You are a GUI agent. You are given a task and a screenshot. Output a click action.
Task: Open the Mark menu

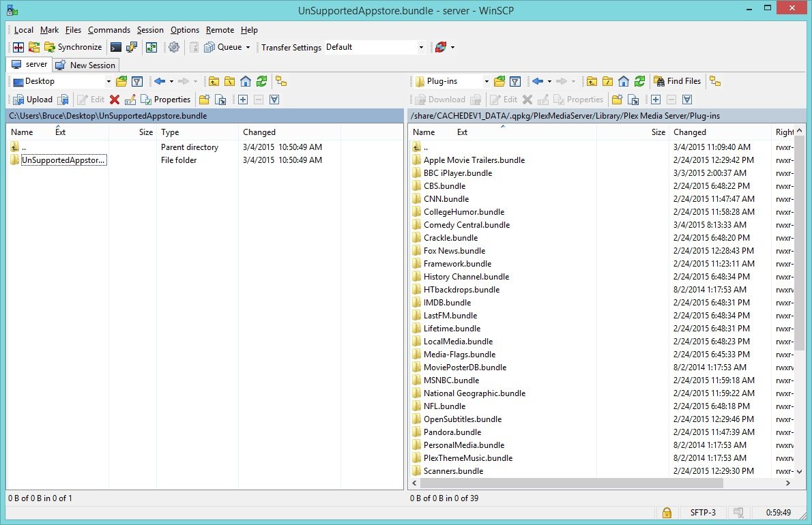click(x=49, y=30)
